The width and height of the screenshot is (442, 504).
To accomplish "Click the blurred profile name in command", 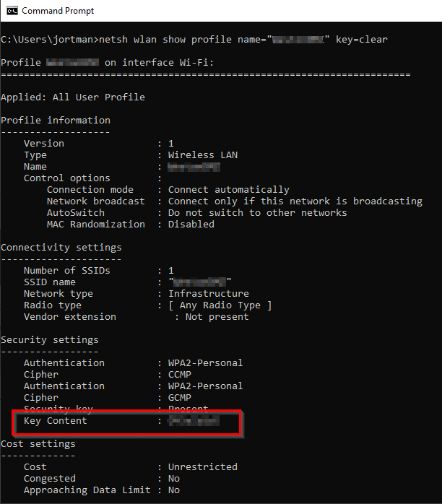I will point(298,40).
